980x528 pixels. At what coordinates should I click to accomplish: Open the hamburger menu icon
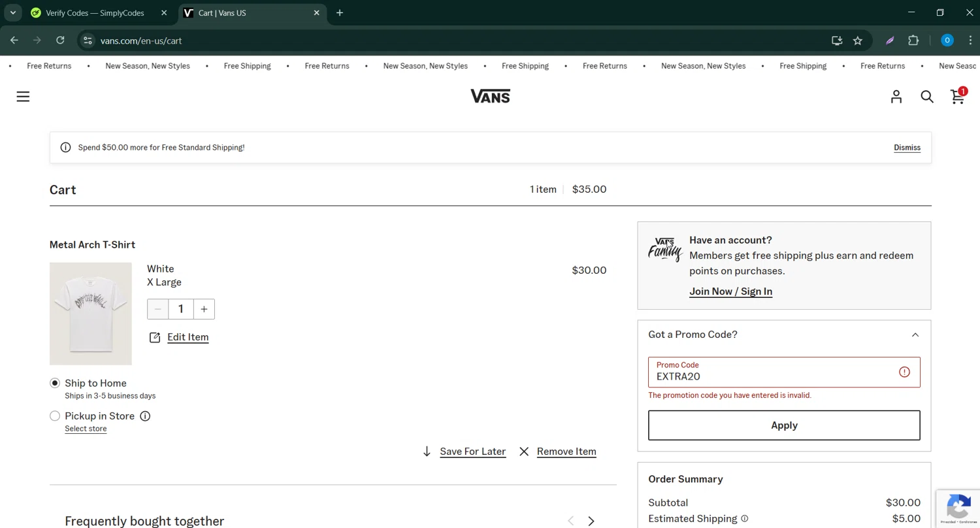(23, 97)
